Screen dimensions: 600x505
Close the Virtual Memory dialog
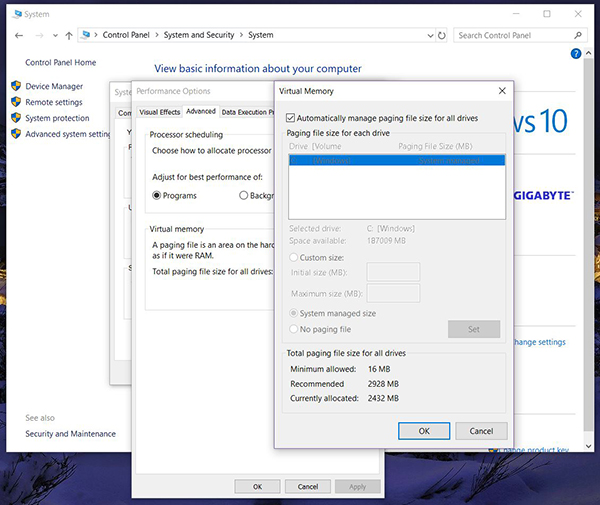point(502,91)
